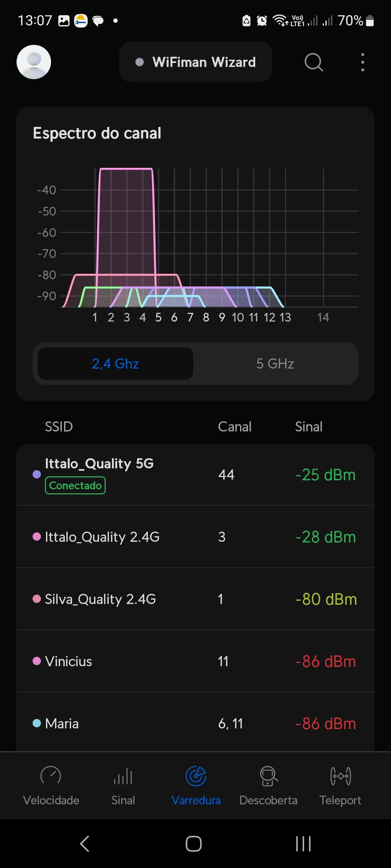This screenshot has width=391, height=868.
Task: Tap the Vinicius network row
Action: point(195,661)
